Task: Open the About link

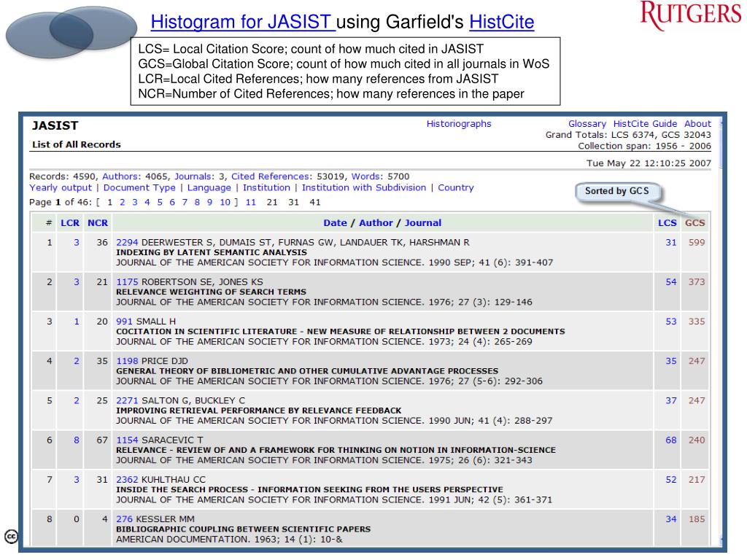Action: click(x=697, y=124)
